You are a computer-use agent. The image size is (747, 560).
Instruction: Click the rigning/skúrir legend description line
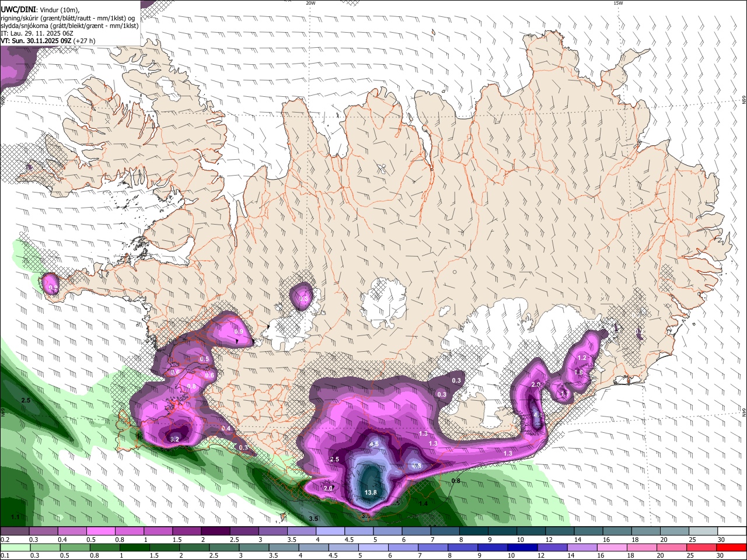(x=68, y=18)
